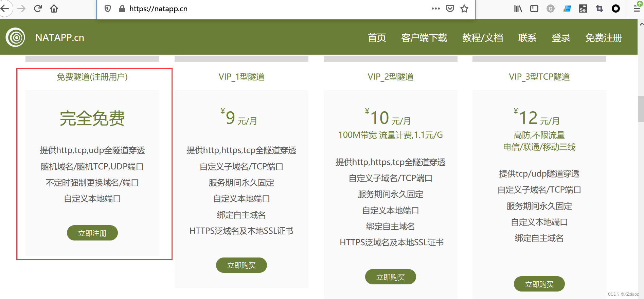Open the Firefox hamburger menu

(637, 9)
